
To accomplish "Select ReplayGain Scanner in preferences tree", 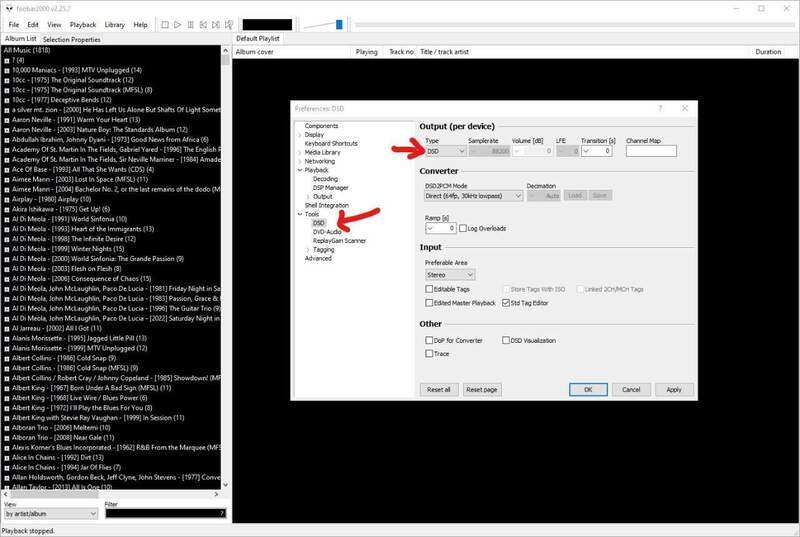I will (x=339, y=241).
